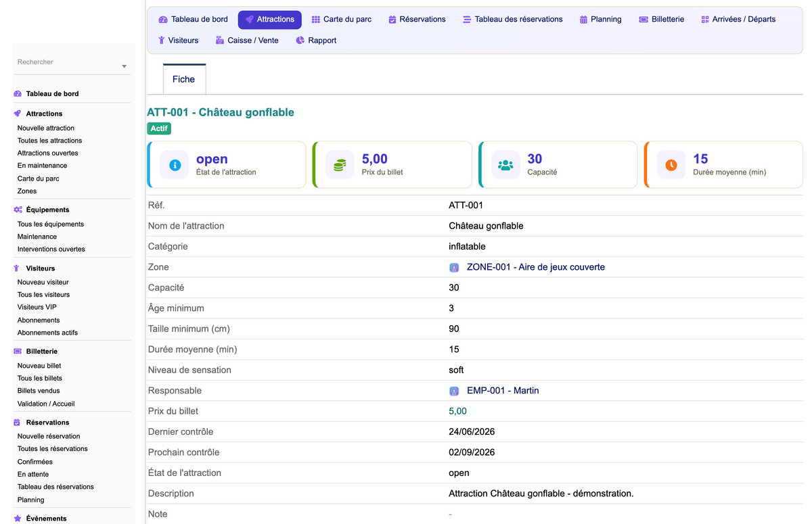
Task: Open Toutes les réservations in sidebar
Action: coord(53,449)
